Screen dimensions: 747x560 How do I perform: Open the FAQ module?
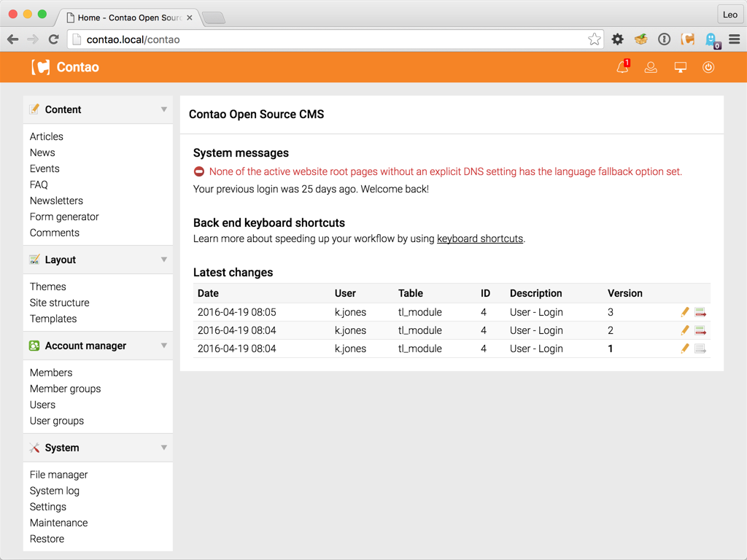[39, 184]
